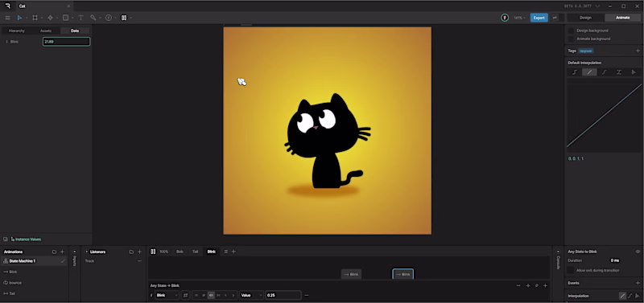Click the Export button
Viewport: 644px width, 303px height.
[539, 18]
